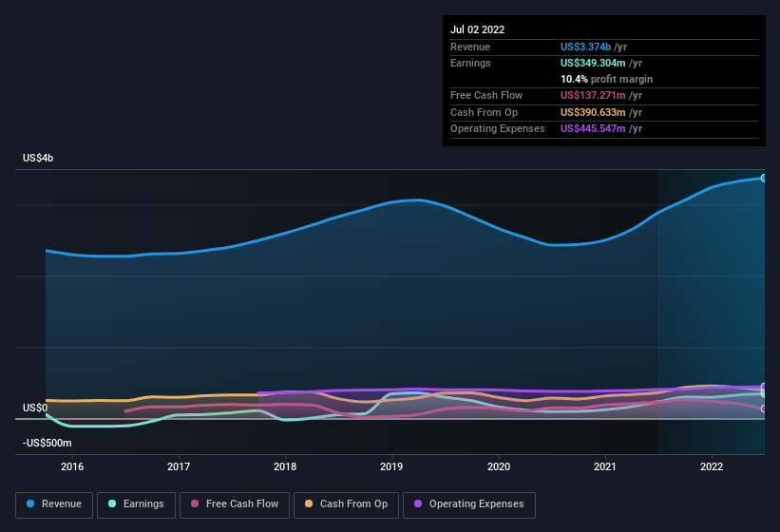Viewport: 780px width, 532px height.
Task: Hide the Free Cash Flow series
Action: point(235,504)
